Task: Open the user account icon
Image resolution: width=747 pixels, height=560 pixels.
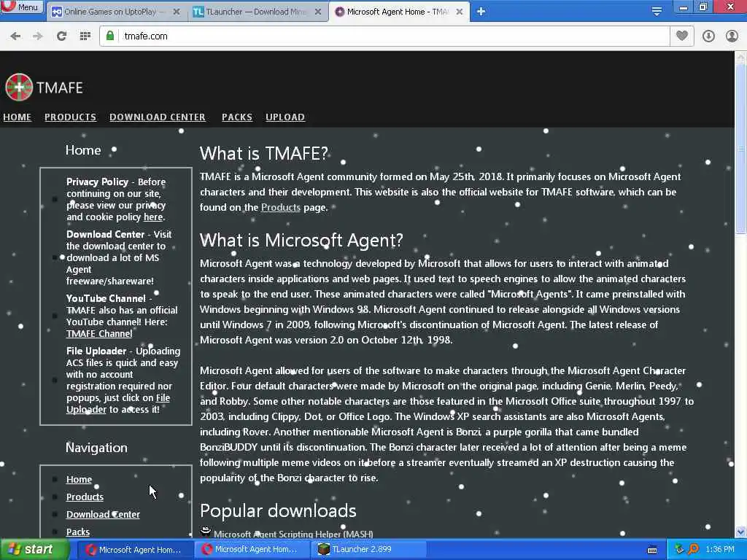Action: pos(732,36)
